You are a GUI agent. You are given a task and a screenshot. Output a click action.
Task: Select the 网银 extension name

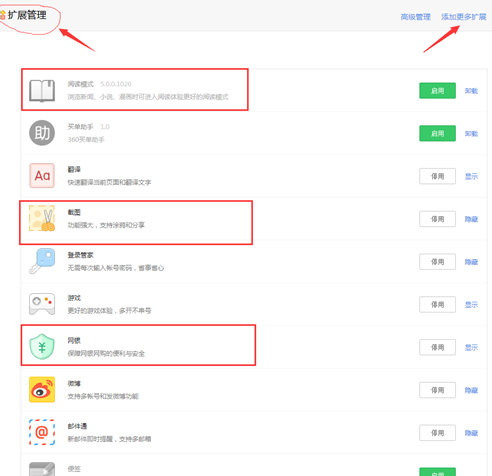(74, 340)
